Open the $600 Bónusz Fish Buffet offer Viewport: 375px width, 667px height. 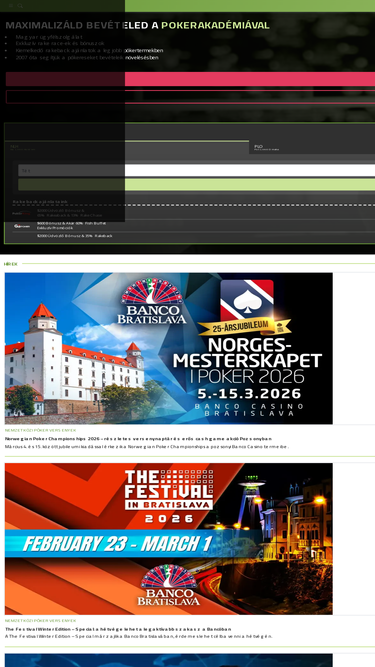click(x=71, y=225)
